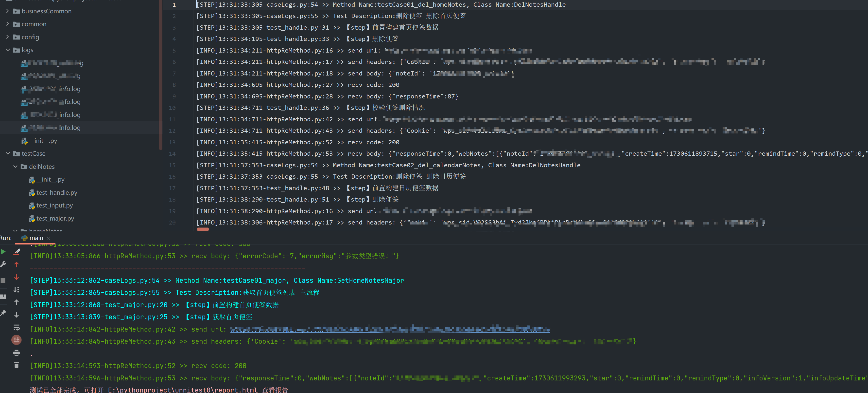Click the testCase folder icon
The image size is (868, 393).
(x=16, y=153)
